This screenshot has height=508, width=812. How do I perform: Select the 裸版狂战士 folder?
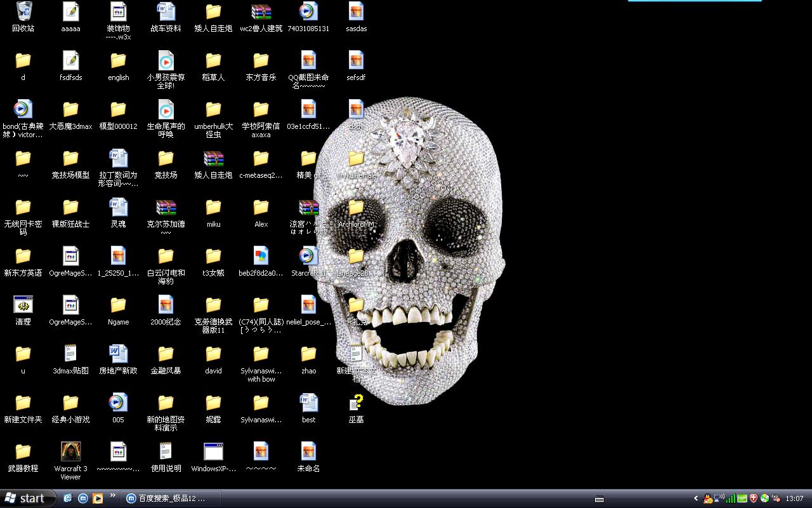click(70, 207)
